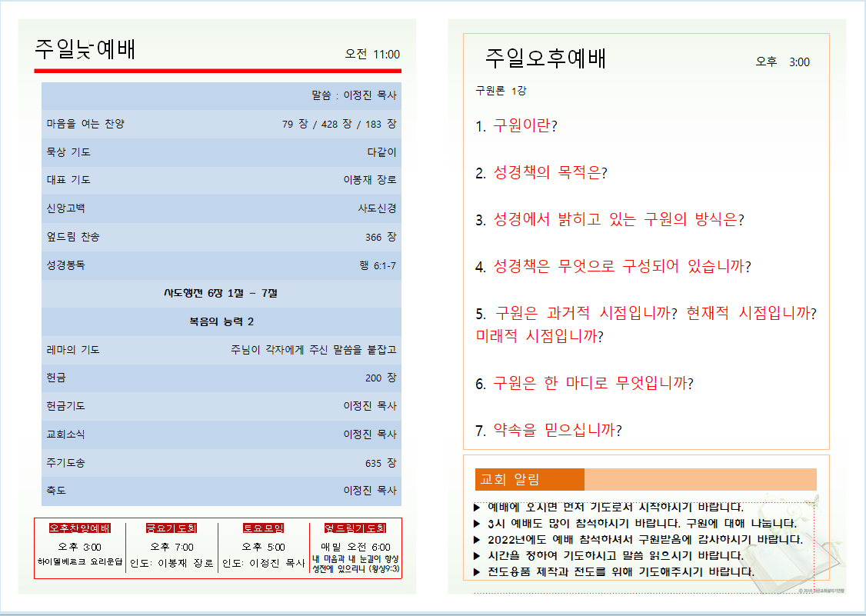Select the '366 장' hymn number
The image size is (866, 616).
point(381,237)
